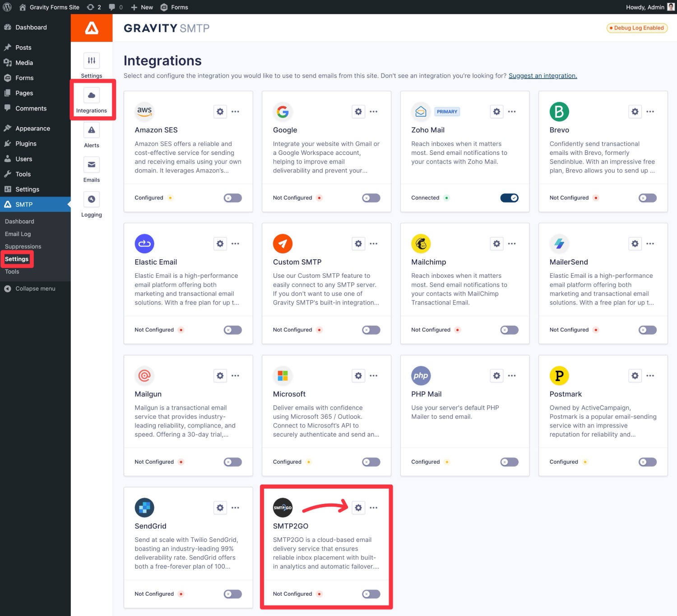
Task: Open Elastic Email settings gear
Action: [x=220, y=243]
